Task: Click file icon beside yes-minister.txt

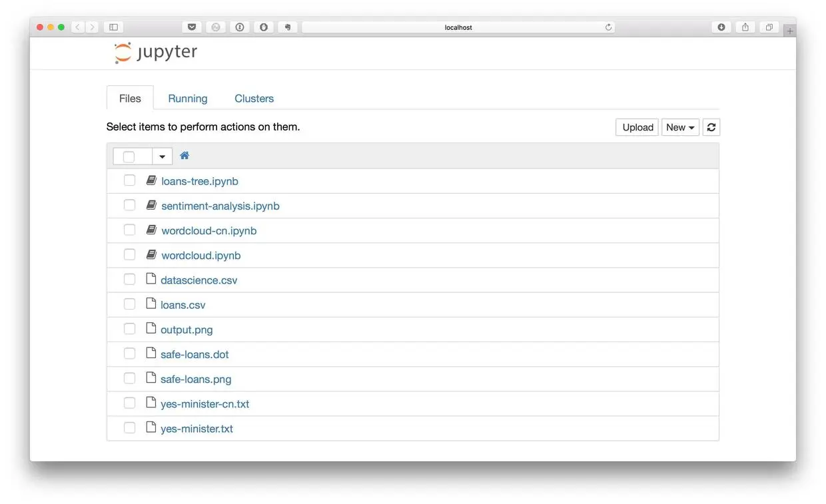Action: [x=151, y=427]
